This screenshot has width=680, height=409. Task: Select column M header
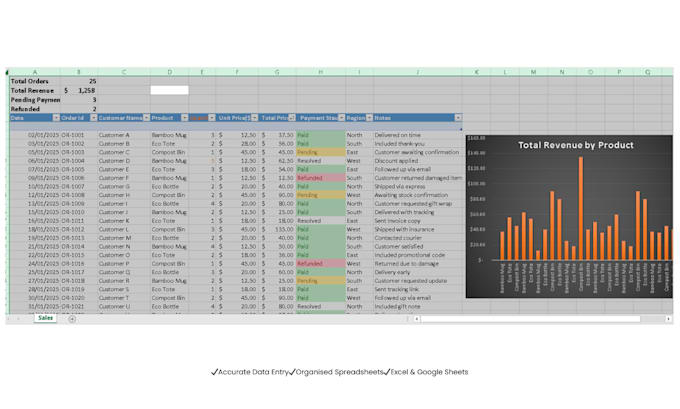pyautogui.click(x=533, y=72)
